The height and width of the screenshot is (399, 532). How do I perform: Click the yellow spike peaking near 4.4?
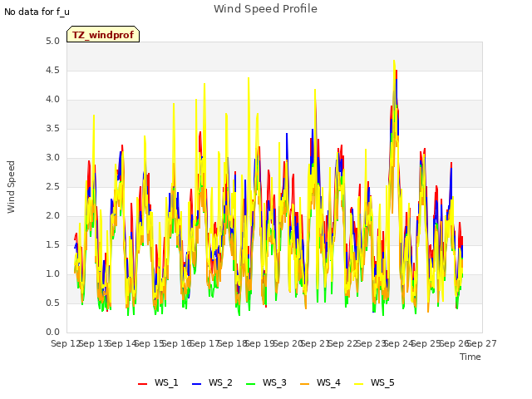[249, 79]
